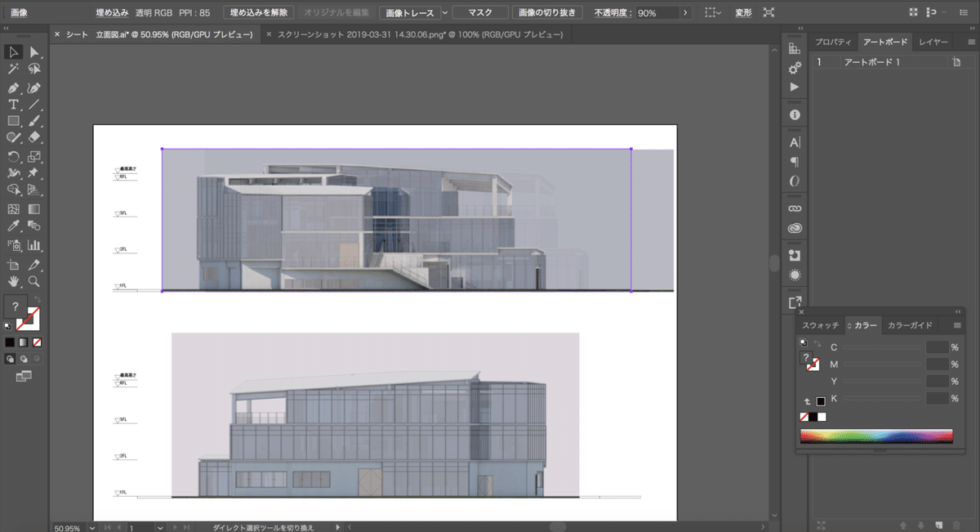Viewport: 980px width, 532px height.
Task: Click the 変形 link in control bar
Action: coord(743,13)
